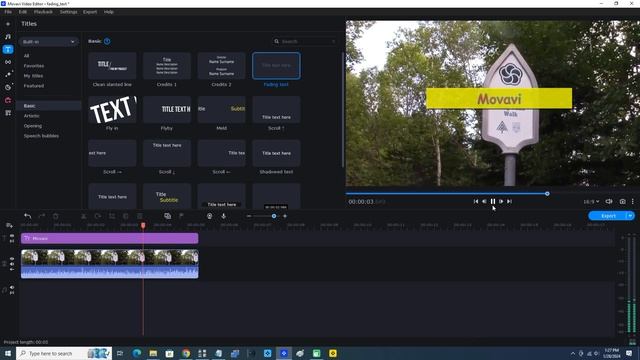This screenshot has height=360, width=640.
Task: Open the player more options dots
Action: pyautogui.click(x=633, y=201)
